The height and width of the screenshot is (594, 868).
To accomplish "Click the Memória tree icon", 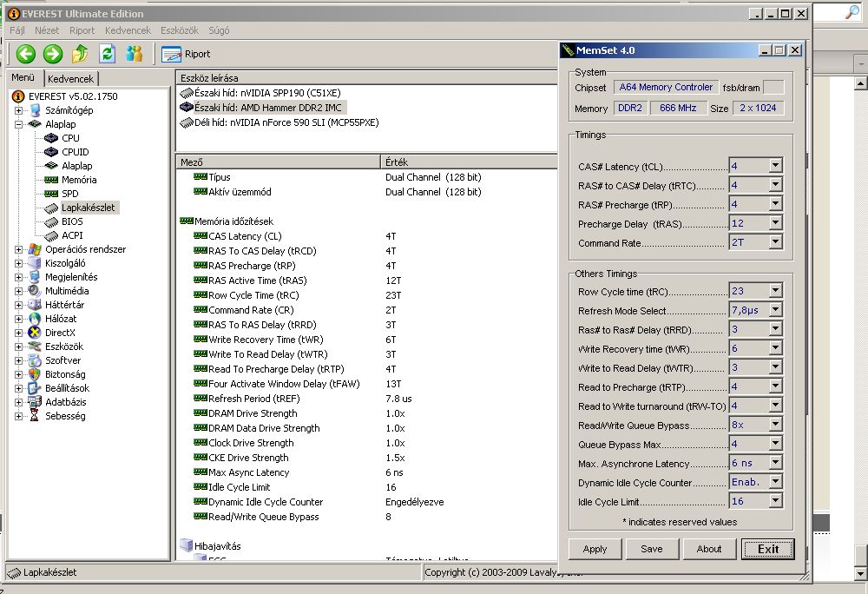I will point(51,180).
